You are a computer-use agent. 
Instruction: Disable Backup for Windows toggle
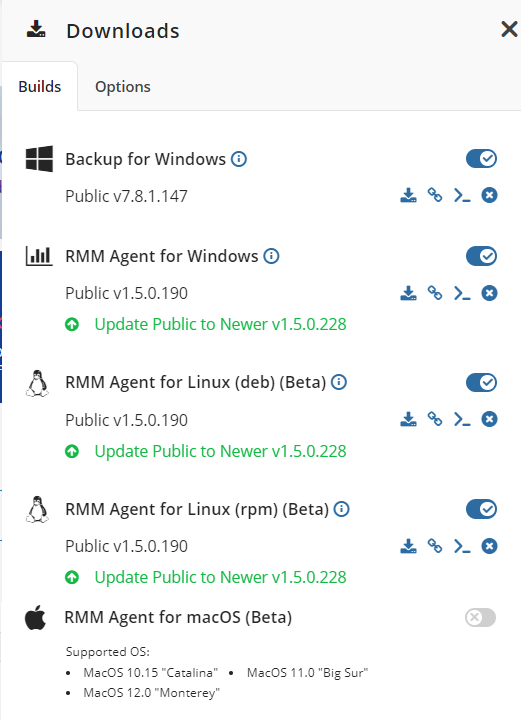pyautogui.click(x=481, y=159)
